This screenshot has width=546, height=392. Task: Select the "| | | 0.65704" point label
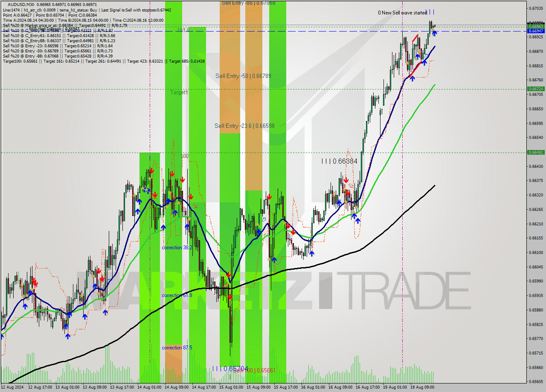click(x=230, y=369)
